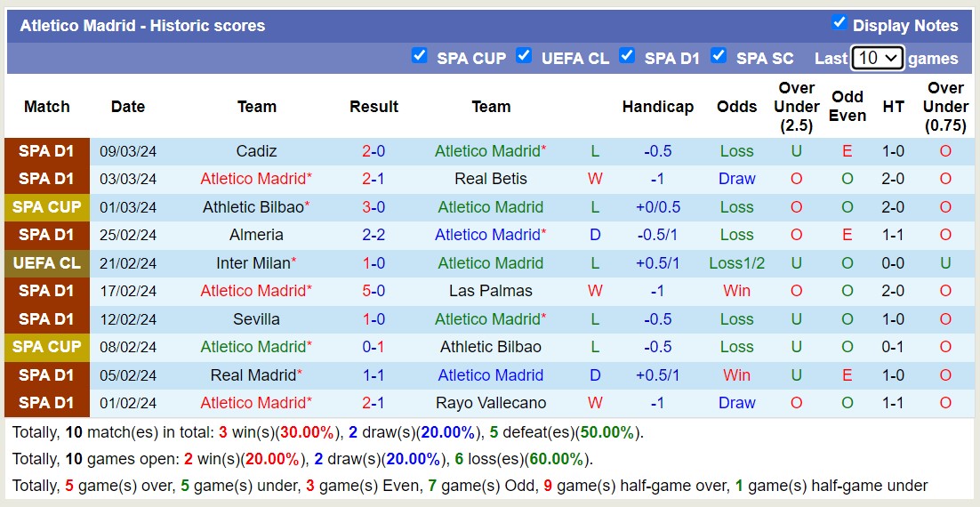Uncheck the SPA CUP filter checkbox
The width and height of the screenshot is (980, 507).
coord(420,55)
